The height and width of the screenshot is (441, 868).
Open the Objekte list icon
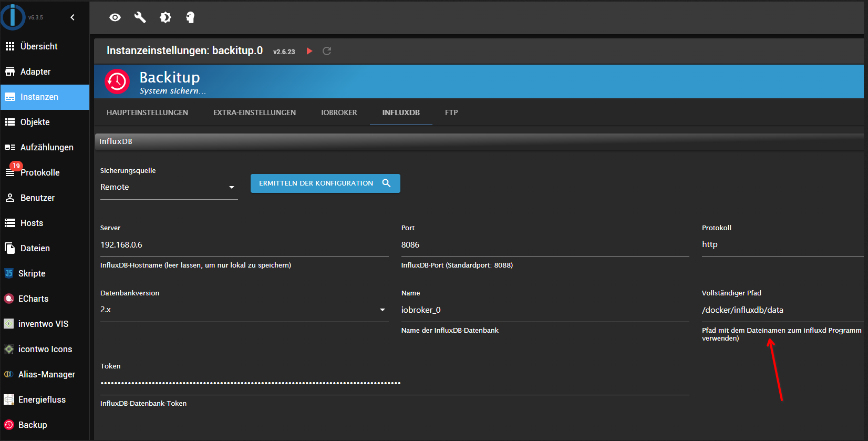10,122
